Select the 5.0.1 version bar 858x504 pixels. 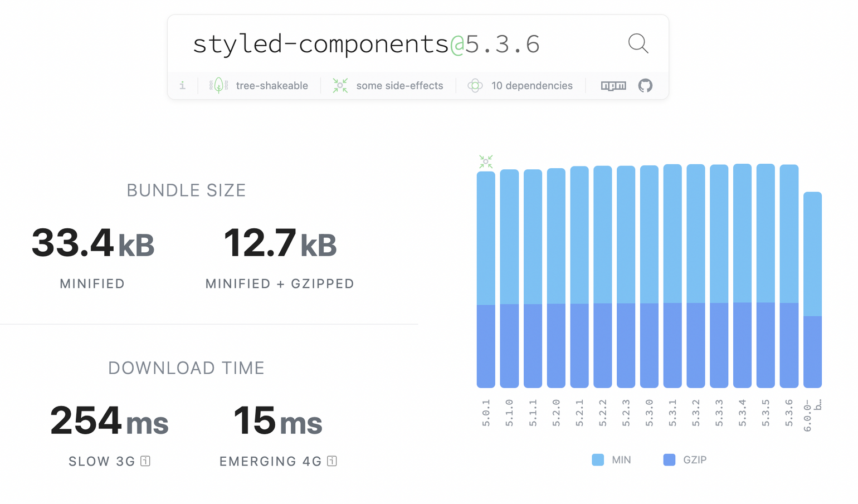486,280
